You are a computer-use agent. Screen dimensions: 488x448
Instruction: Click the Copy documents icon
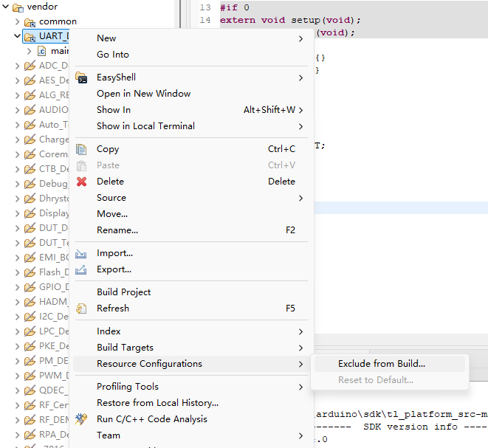click(81, 149)
